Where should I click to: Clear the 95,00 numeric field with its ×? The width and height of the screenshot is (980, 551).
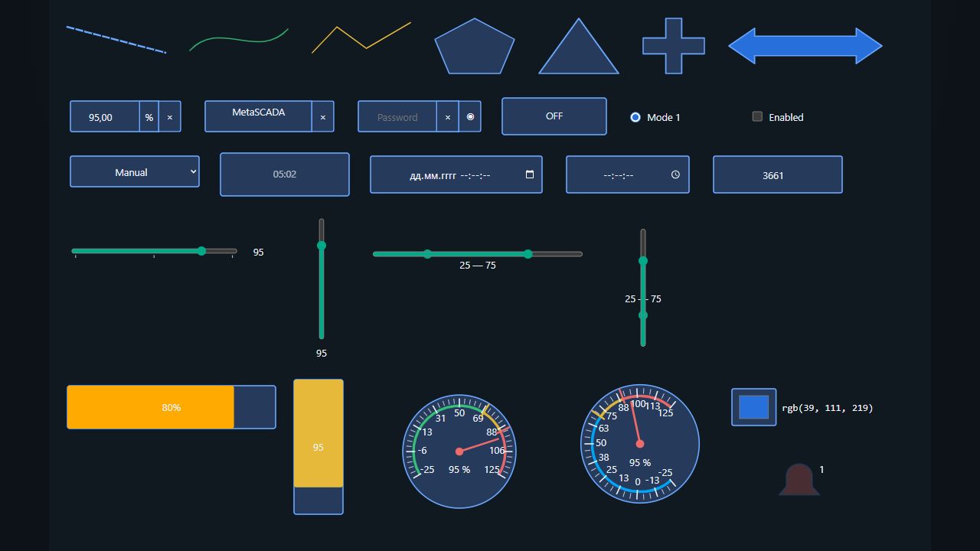click(170, 117)
